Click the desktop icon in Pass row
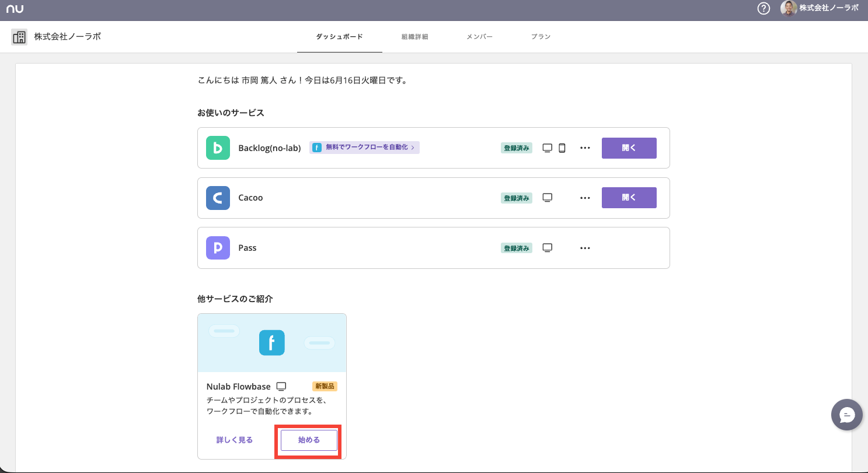The width and height of the screenshot is (868, 473). (548, 248)
